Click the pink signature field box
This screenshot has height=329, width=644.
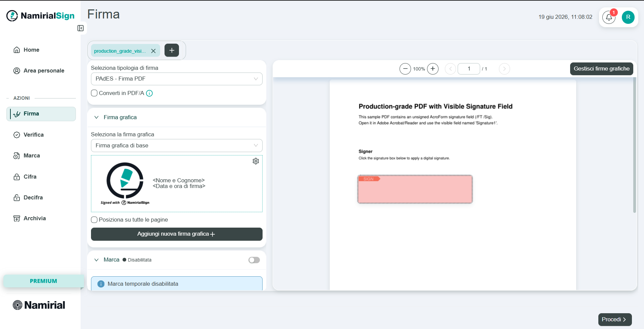[415, 189]
